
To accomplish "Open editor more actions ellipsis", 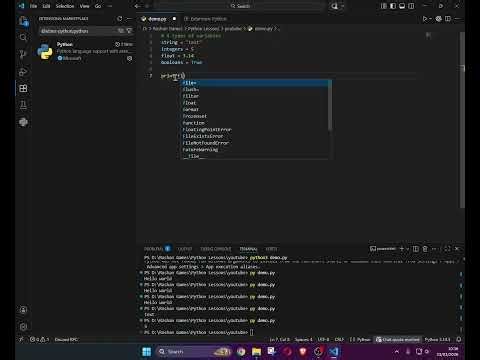I will click(457, 19).
